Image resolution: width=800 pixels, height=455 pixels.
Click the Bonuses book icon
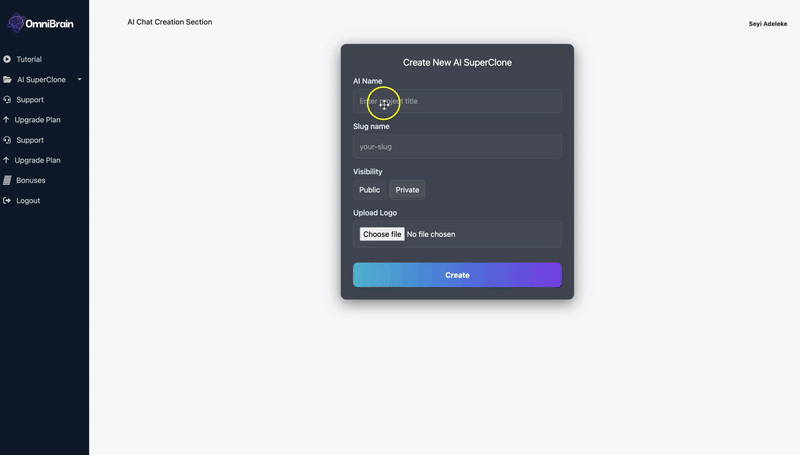7,180
